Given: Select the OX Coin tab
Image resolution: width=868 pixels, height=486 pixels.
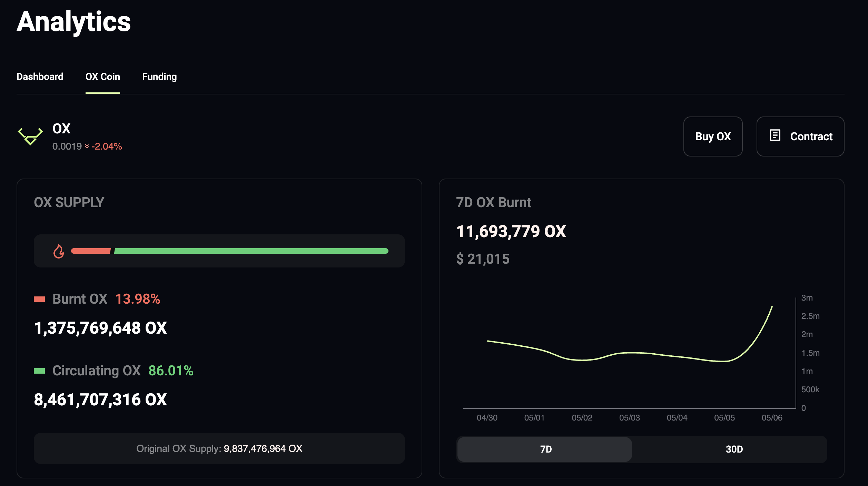Looking at the screenshot, I should pos(103,77).
